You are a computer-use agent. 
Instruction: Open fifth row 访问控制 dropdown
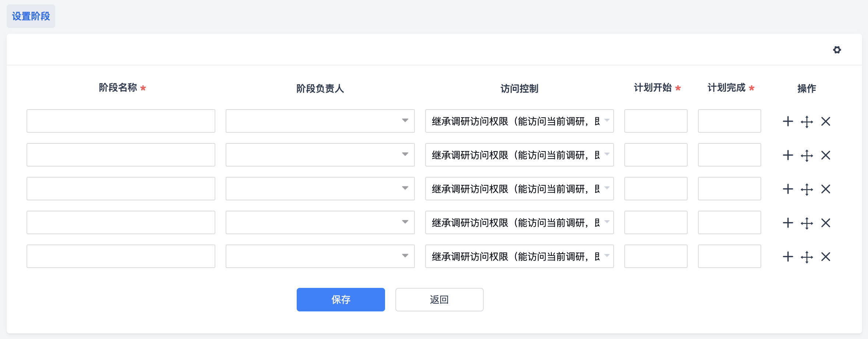[519, 256]
